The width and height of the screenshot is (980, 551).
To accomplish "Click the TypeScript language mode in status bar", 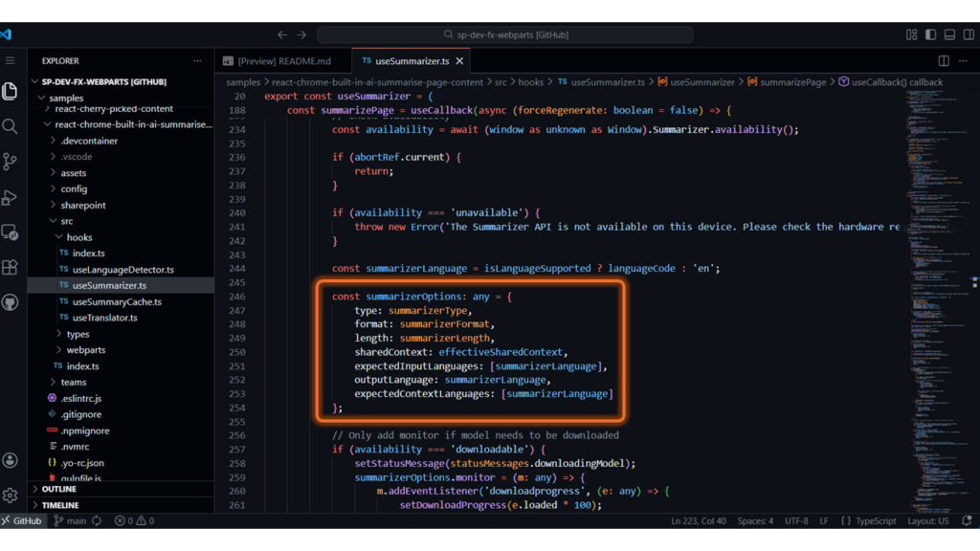I will pos(869,521).
